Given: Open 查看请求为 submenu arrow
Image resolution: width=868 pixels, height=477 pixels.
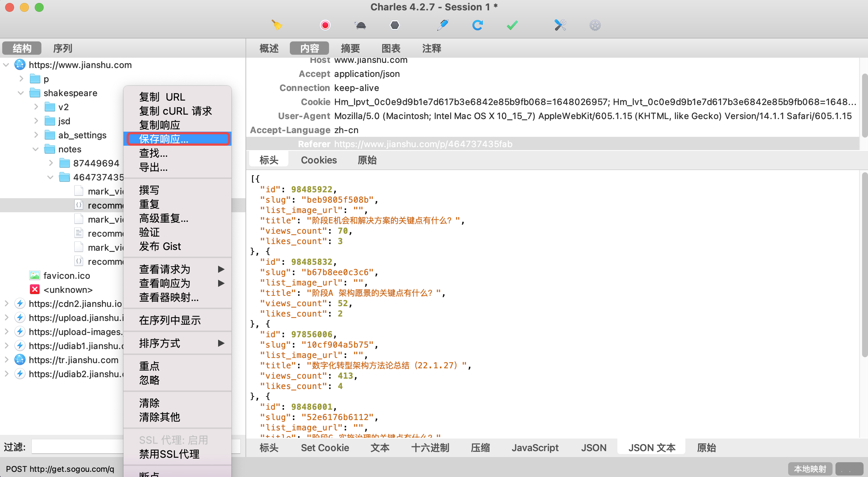Looking at the screenshot, I should click(x=221, y=269).
